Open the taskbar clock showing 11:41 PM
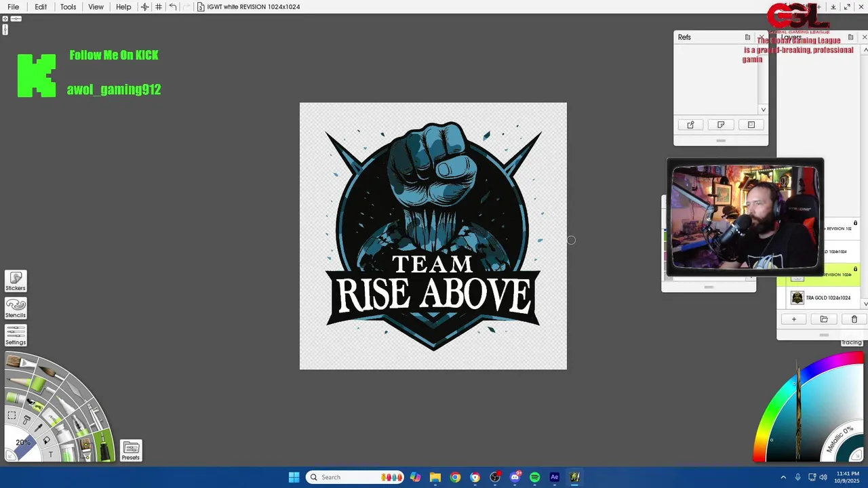This screenshot has width=868, height=488. tap(848, 477)
